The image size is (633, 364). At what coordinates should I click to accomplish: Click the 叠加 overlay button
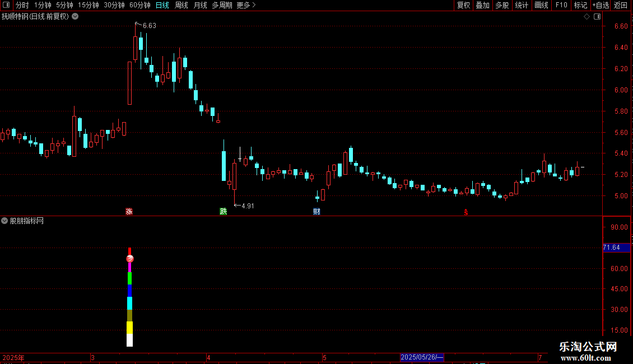point(483,5)
